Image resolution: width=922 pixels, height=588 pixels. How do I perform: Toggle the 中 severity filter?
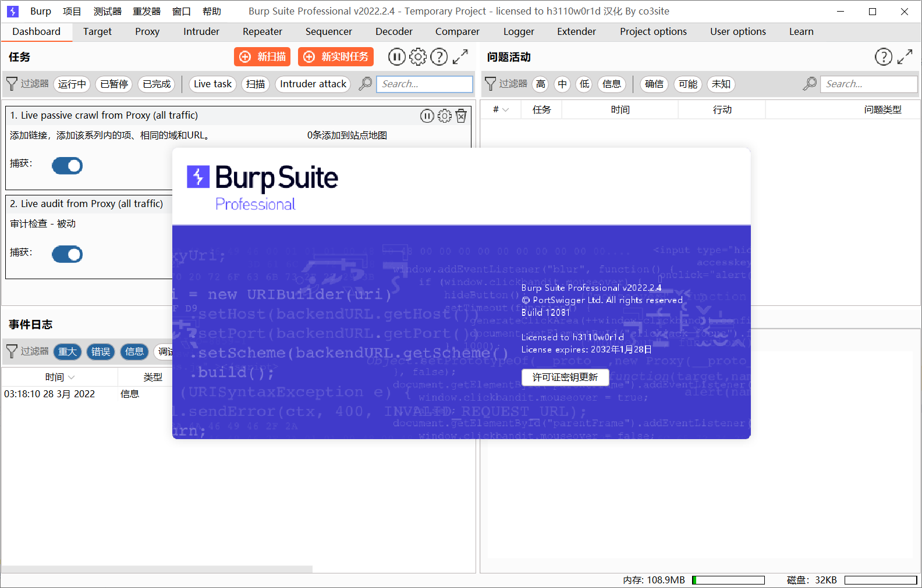coord(562,84)
